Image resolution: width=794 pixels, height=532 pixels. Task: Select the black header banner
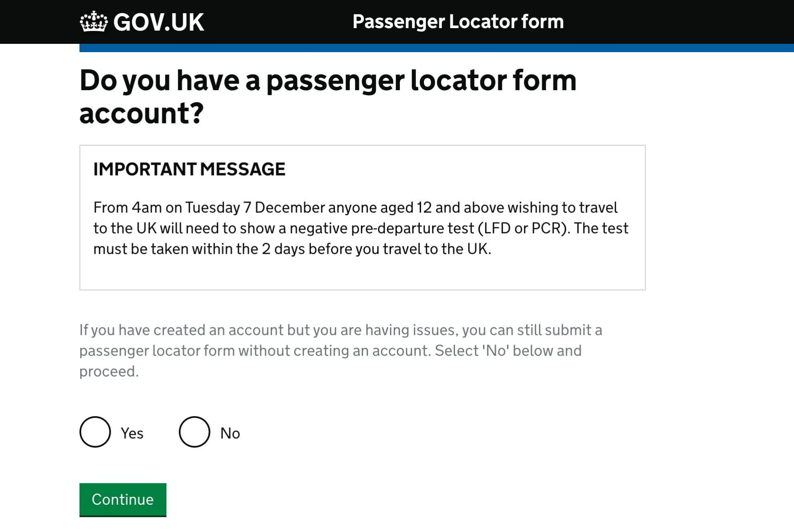397,21
